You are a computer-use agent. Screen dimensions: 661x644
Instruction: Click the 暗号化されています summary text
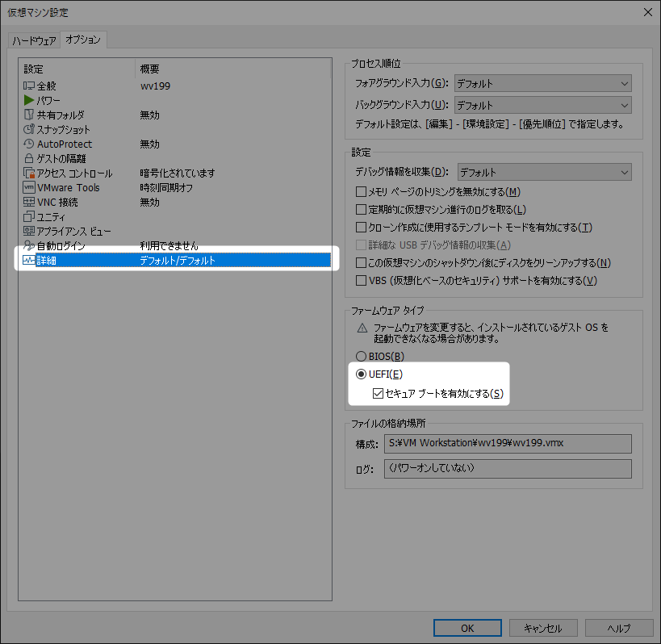(178, 173)
